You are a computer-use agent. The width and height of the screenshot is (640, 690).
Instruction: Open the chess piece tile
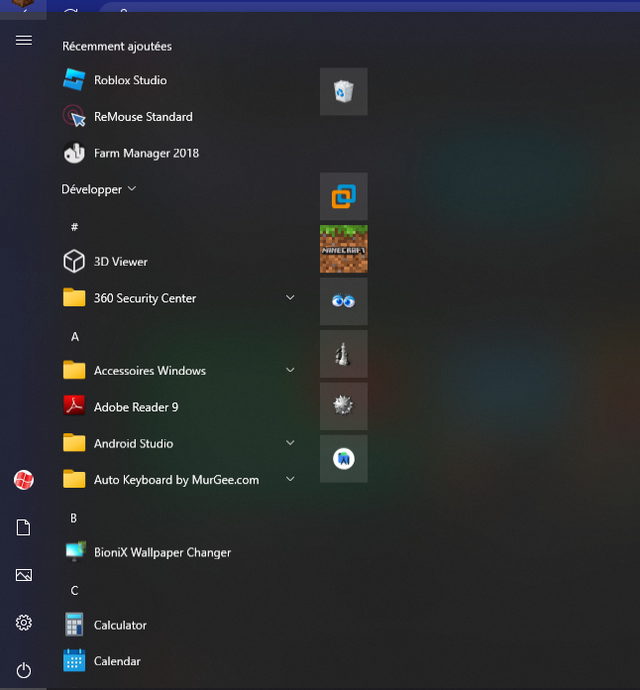[344, 354]
